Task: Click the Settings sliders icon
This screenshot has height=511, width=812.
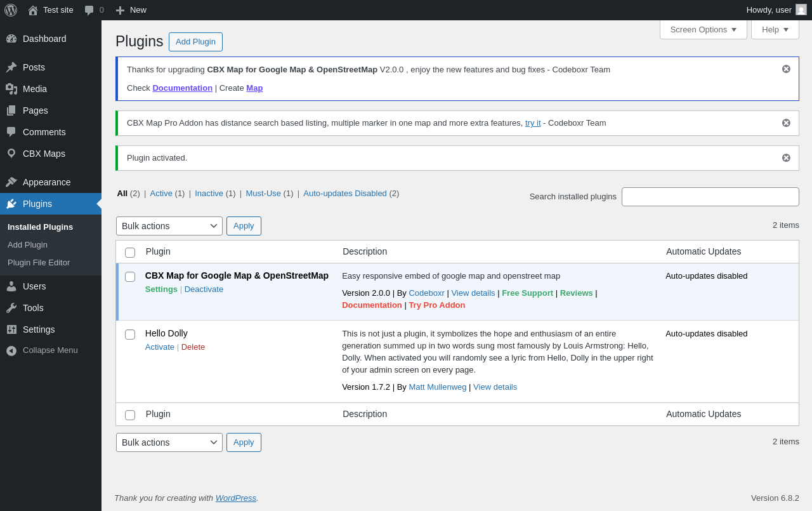Action: 11,329
